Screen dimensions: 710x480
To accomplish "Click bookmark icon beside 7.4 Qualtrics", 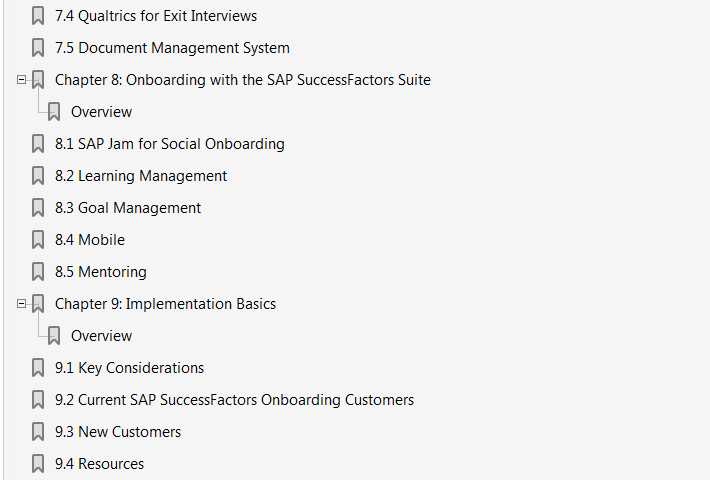I will click(38, 16).
